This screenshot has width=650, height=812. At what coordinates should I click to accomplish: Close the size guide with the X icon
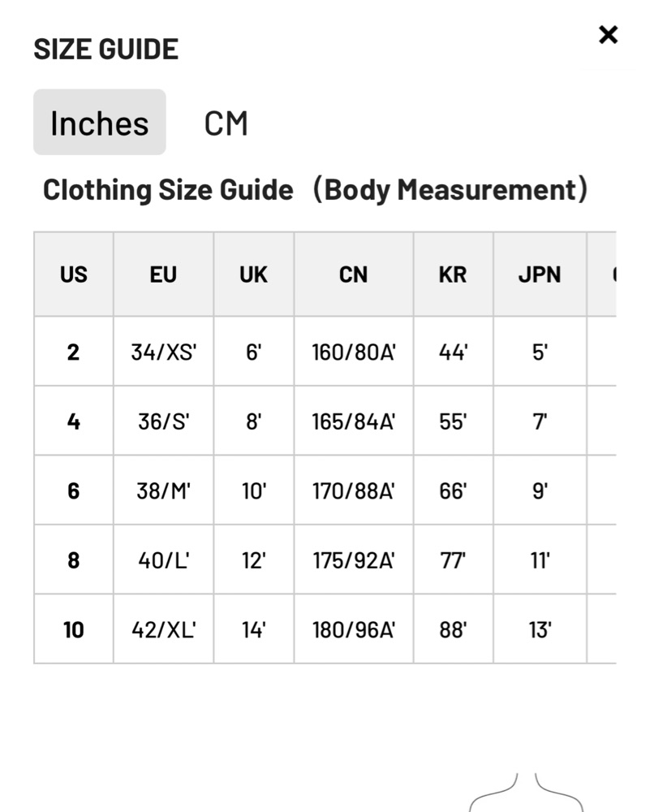click(608, 35)
